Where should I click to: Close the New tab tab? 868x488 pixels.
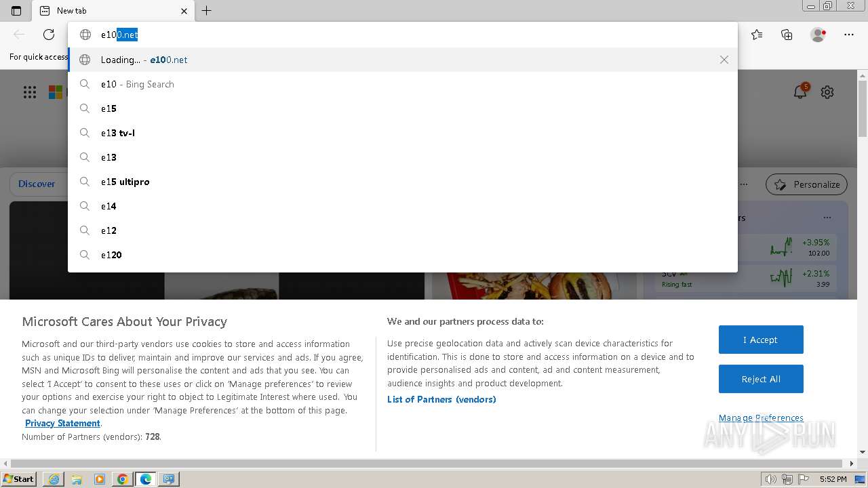pos(184,11)
